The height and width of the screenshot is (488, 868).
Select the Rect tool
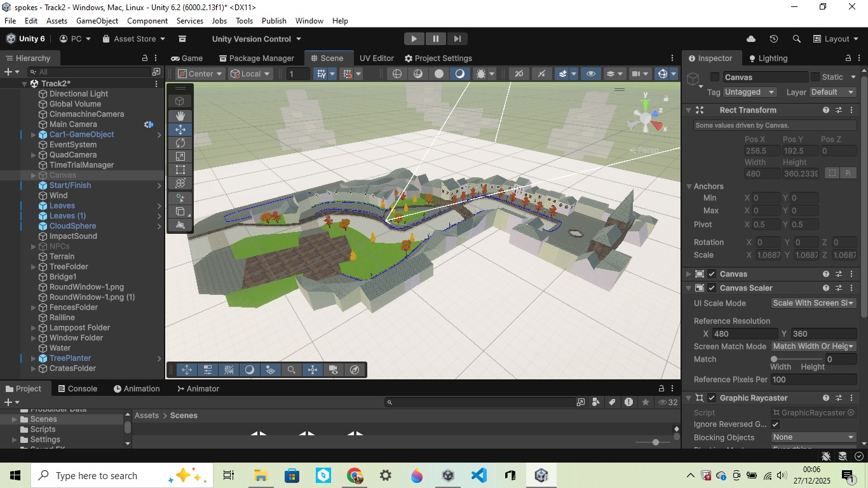(x=180, y=170)
